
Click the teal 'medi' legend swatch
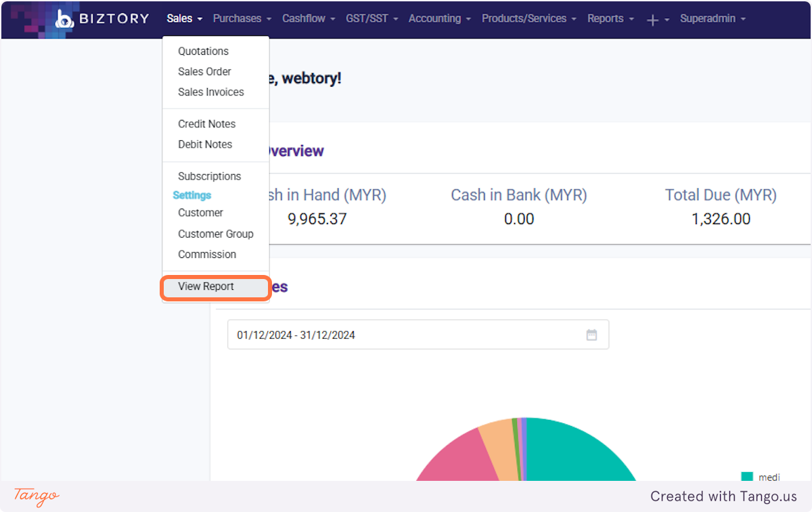(747, 477)
